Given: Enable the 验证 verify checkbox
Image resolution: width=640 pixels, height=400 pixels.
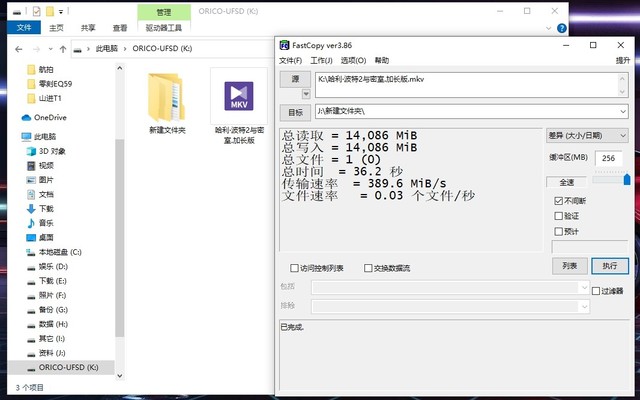Looking at the screenshot, I should (x=558, y=216).
